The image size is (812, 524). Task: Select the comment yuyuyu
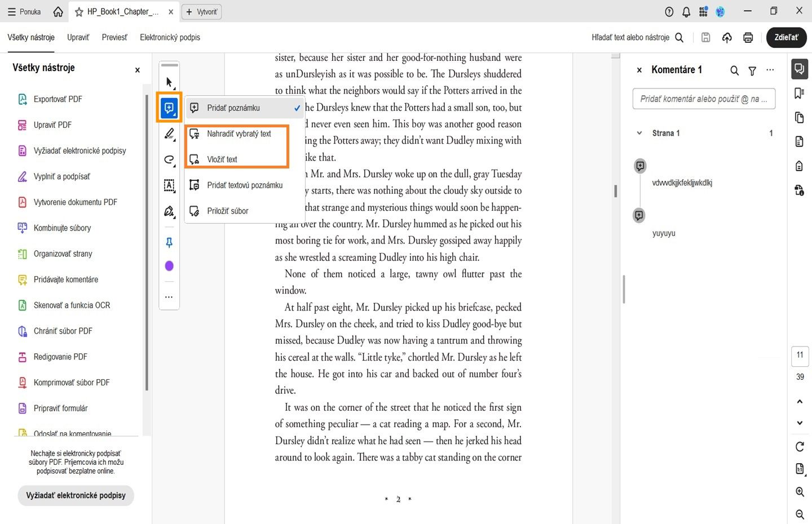[x=664, y=233]
